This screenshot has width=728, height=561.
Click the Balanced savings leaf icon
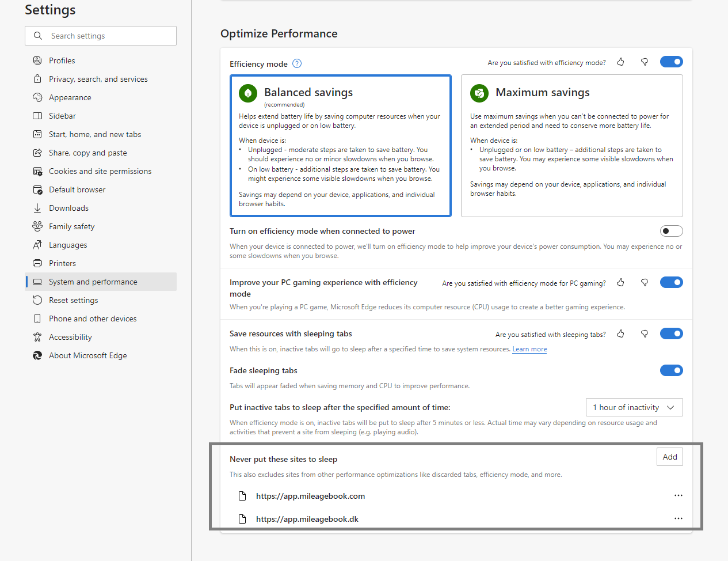point(248,93)
